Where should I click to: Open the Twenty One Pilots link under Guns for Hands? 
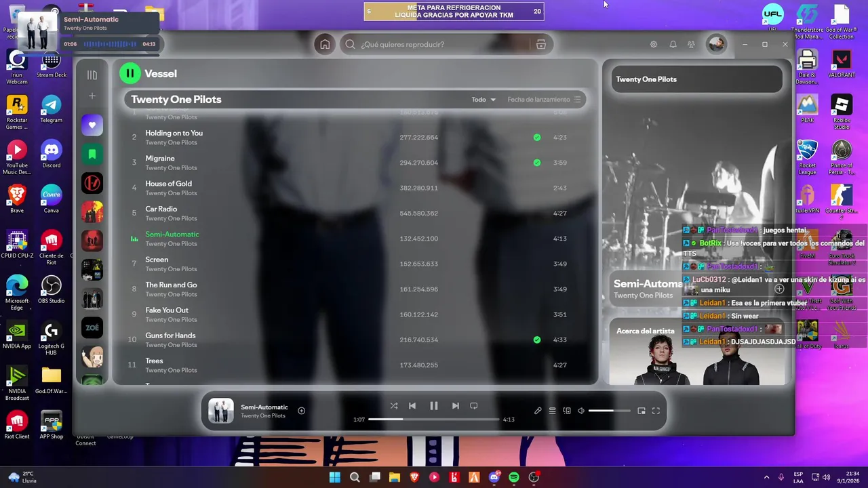(x=171, y=345)
